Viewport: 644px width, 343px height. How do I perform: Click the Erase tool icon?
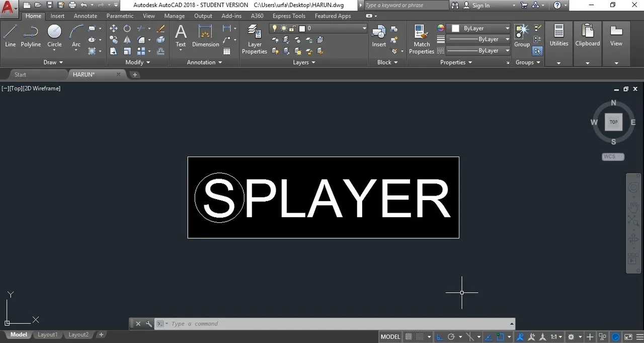(x=161, y=29)
